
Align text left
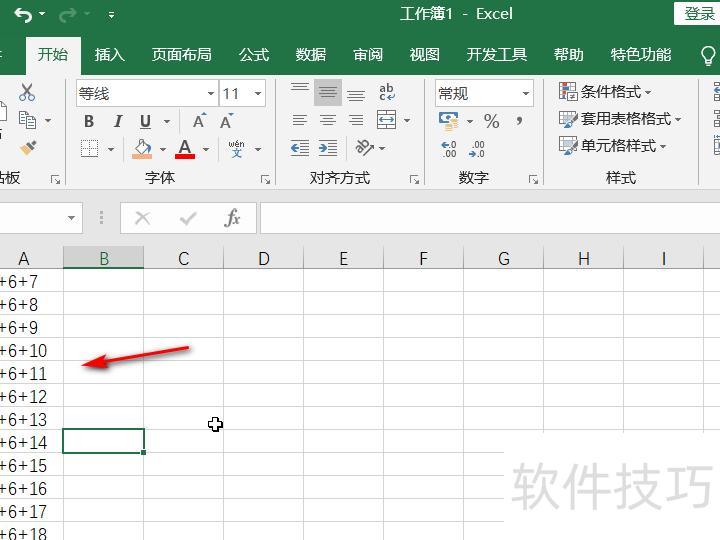click(x=300, y=120)
